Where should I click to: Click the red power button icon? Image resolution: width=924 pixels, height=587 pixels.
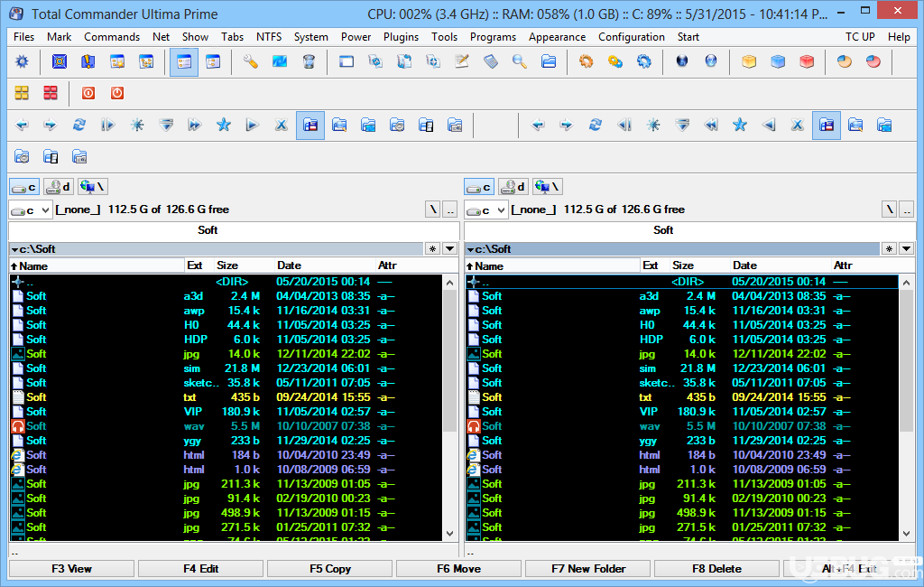coord(117,93)
